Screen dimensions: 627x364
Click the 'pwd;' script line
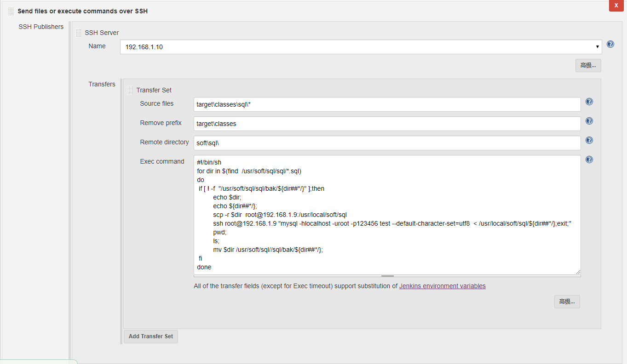(x=220, y=232)
